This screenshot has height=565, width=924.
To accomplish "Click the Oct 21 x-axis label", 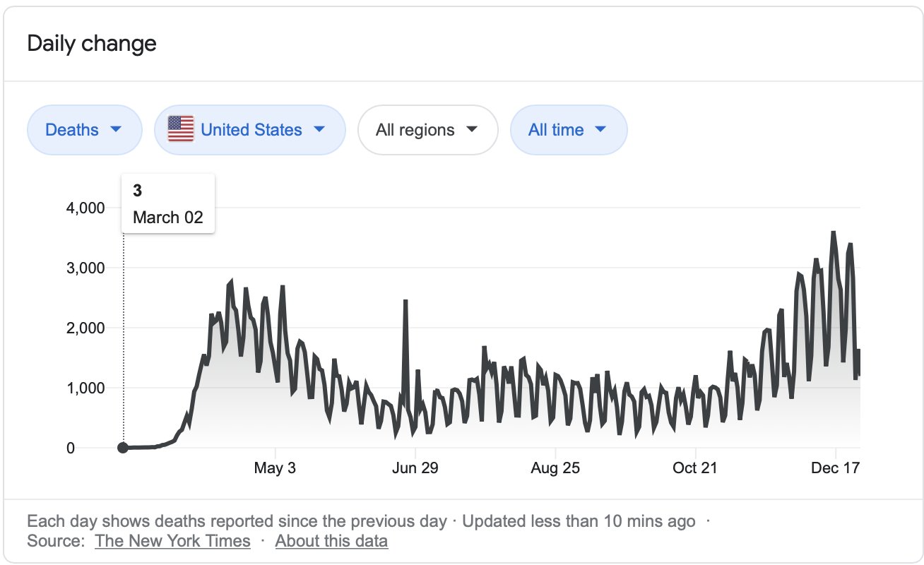I will (x=695, y=468).
